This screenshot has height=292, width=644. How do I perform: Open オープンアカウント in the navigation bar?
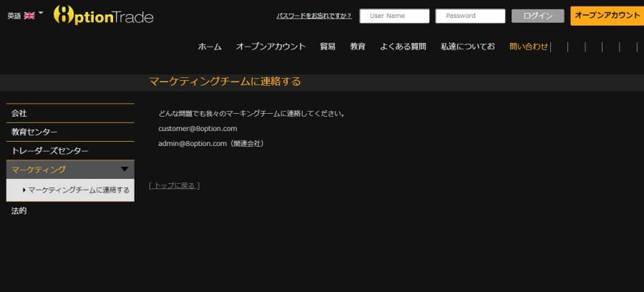pyautogui.click(x=270, y=47)
